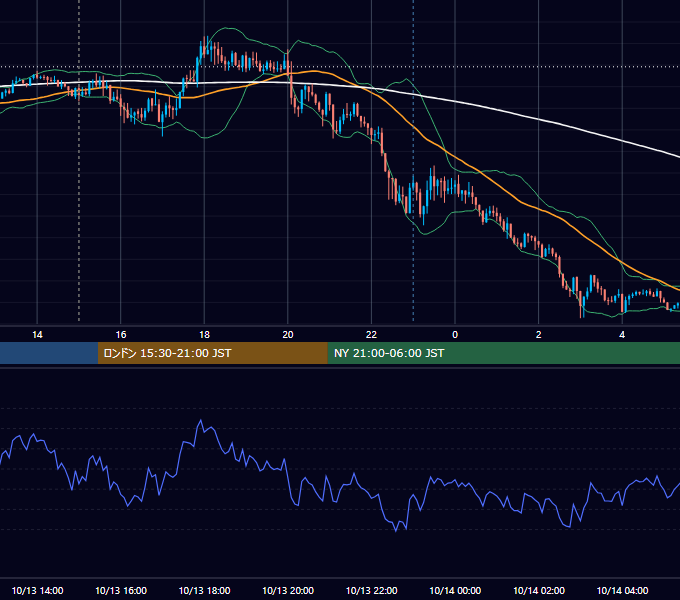
Task: Click the NY 21:00-06:00 JST session bar
Action: pyautogui.click(x=503, y=353)
